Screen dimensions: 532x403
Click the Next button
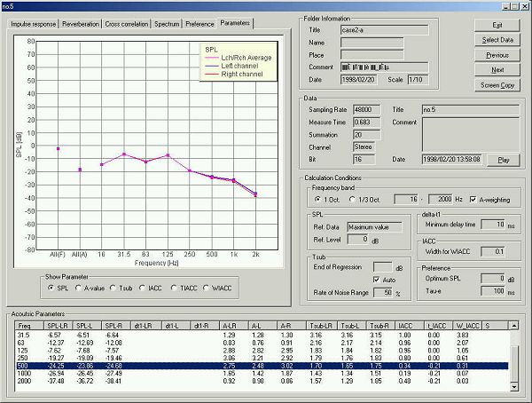pos(497,69)
